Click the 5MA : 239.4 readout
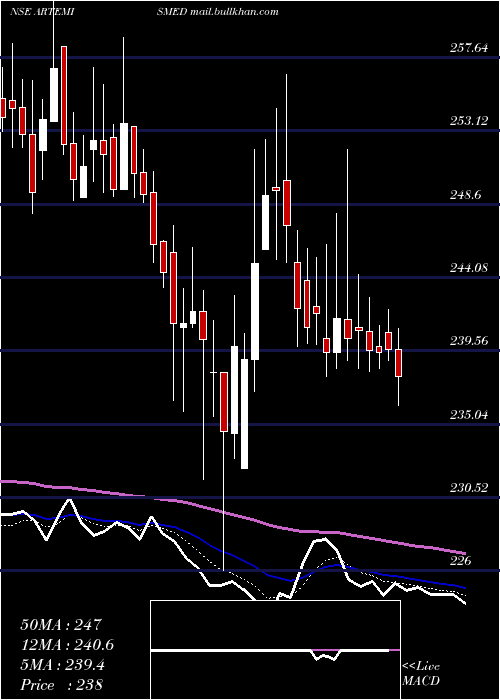500x700 pixels. pos(62,665)
